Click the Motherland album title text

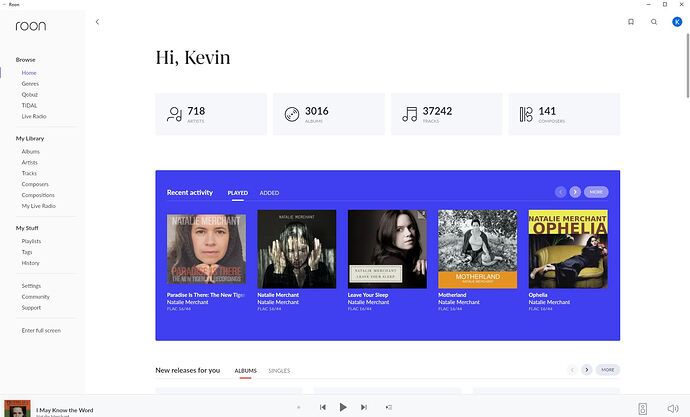tap(452, 295)
